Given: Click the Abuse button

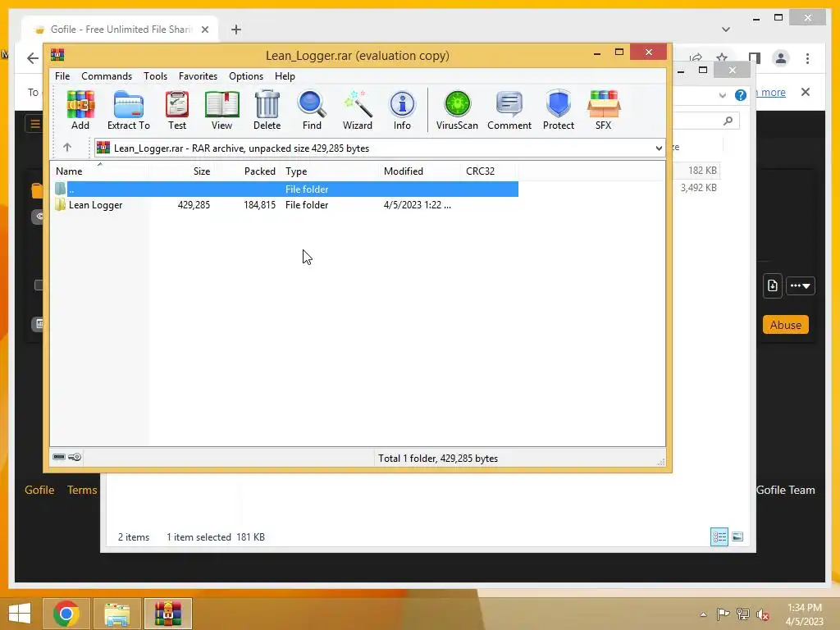Looking at the screenshot, I should pyautogui.click(x=785, y=325).
